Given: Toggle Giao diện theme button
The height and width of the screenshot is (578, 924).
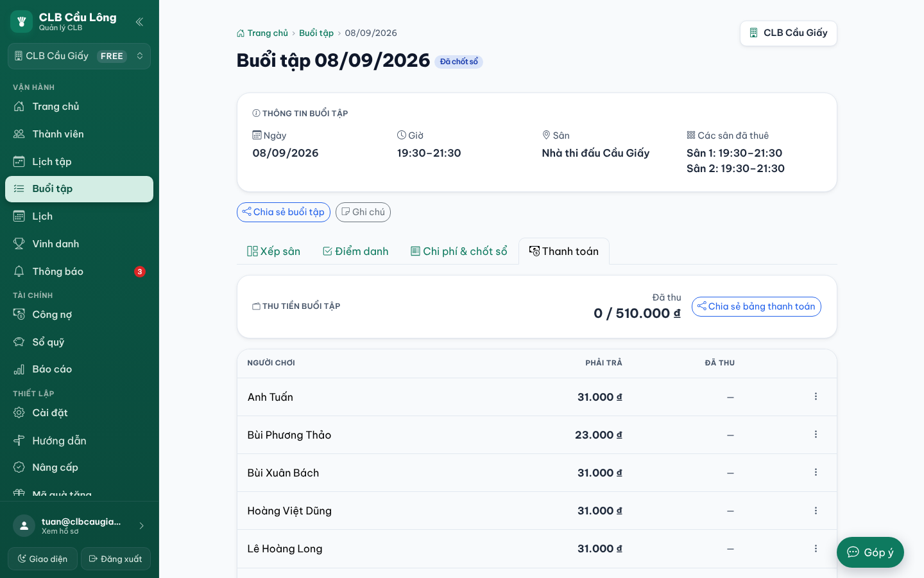Looking at the screenshot, I should [42, 559].
